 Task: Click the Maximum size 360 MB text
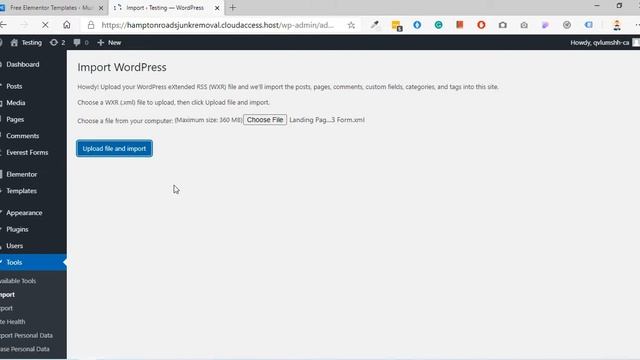click(209, 120)
